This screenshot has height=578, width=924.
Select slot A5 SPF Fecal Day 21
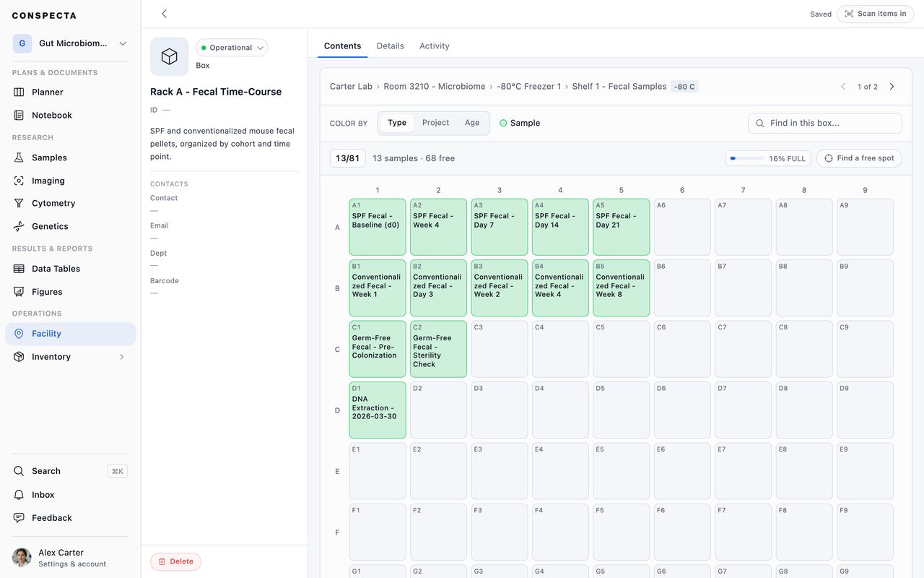click(x=622, y=227)
